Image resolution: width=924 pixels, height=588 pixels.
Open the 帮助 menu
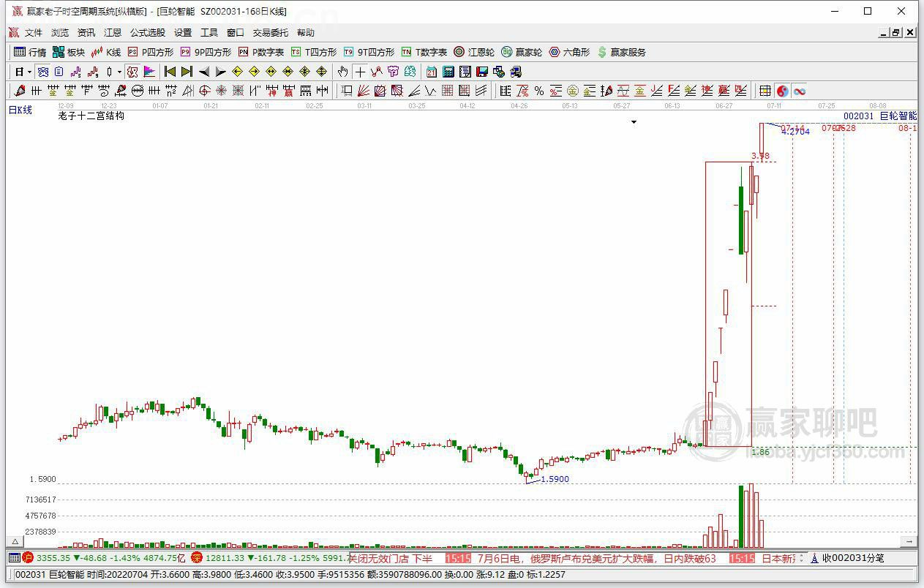pos(306,33)
